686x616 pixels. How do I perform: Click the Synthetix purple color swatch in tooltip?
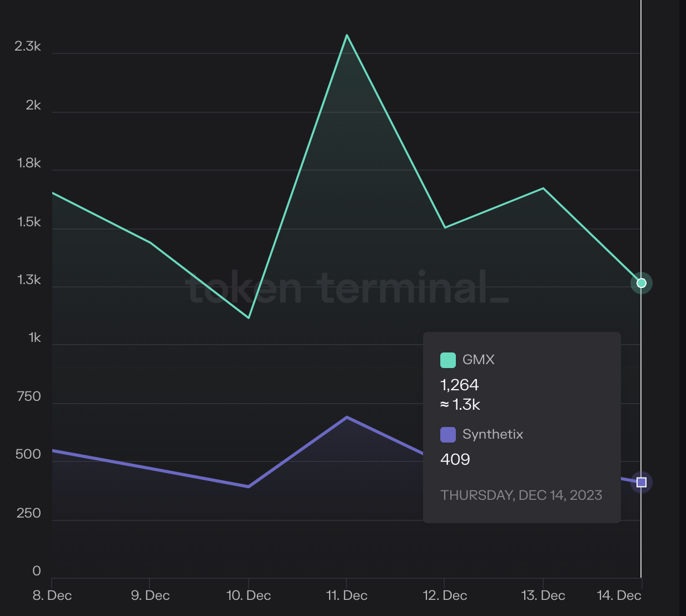[448, 435]
